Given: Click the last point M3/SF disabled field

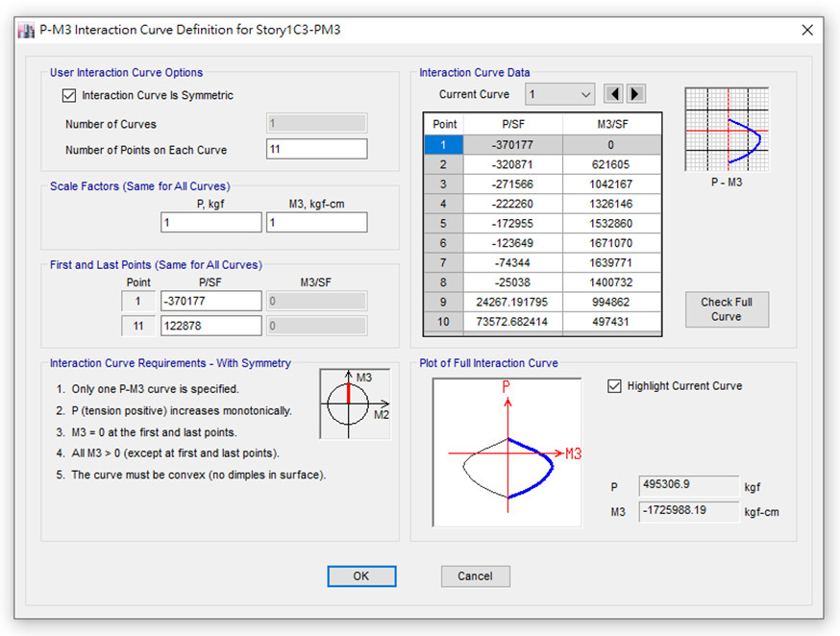Looking at the screenshot, I should pyautogui.click(x=316, y=326).
